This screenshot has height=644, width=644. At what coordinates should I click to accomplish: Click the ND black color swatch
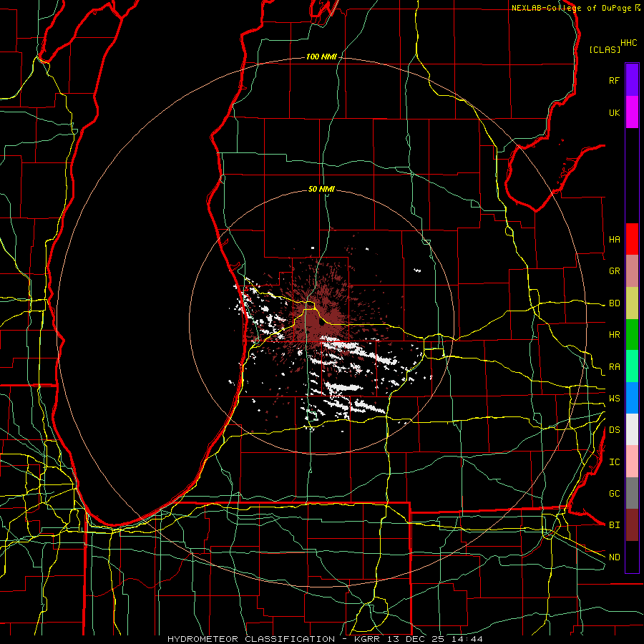coord(632,557)
